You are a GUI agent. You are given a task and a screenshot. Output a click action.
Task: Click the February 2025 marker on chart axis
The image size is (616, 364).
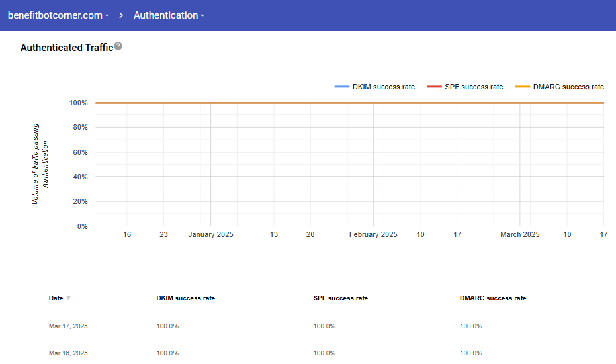pyautogui.click(x=373, y=234)
